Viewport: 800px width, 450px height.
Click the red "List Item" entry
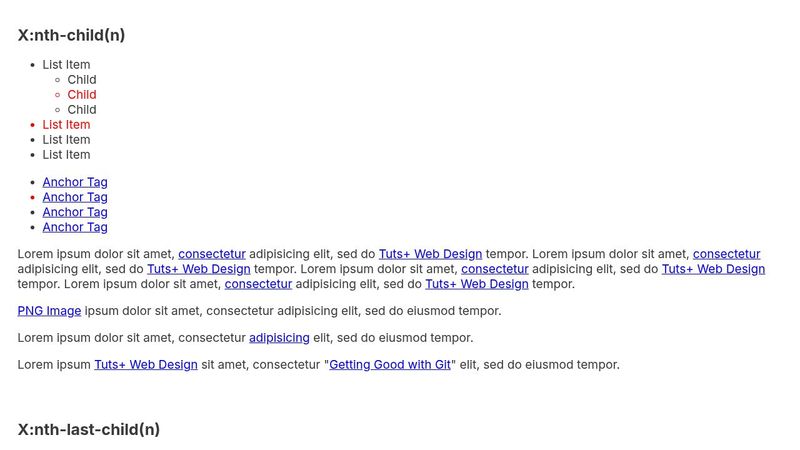(66, 125)
